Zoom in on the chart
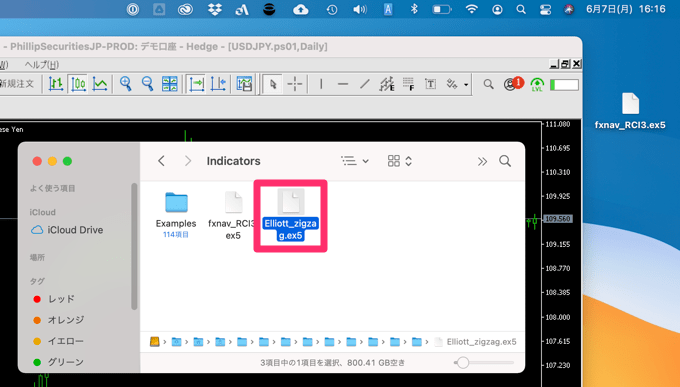Viewport: 680px width, 387px height. [126, 84]
